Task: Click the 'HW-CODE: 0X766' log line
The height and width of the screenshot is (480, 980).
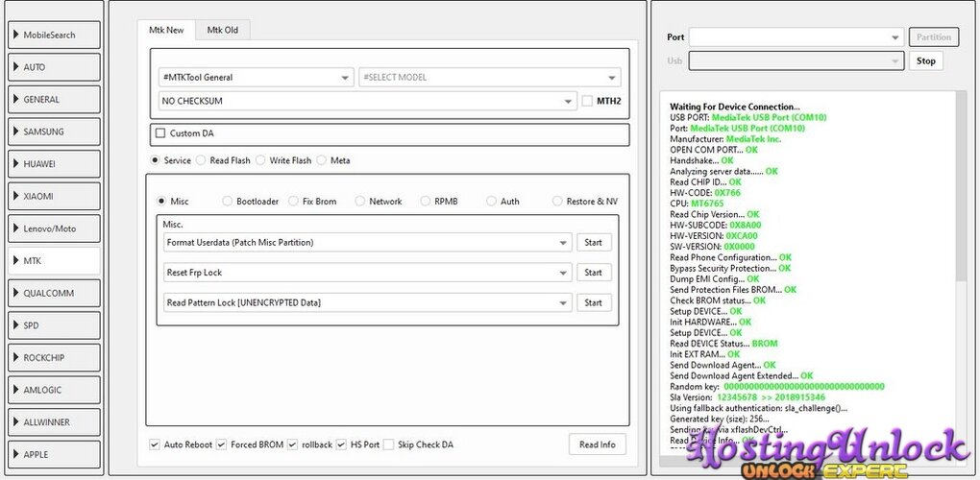Action: tap(705, 193)
